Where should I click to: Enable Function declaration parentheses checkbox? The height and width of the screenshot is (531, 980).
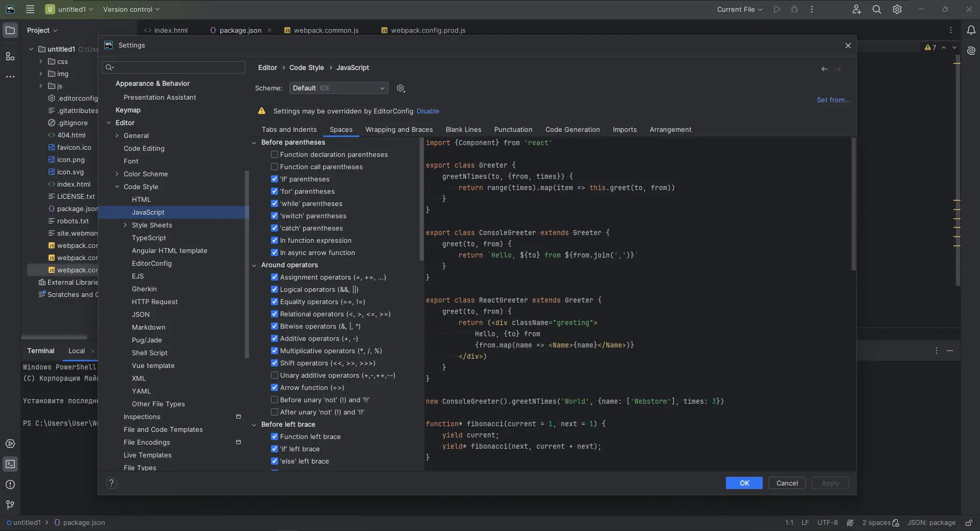tap(275, 154)
